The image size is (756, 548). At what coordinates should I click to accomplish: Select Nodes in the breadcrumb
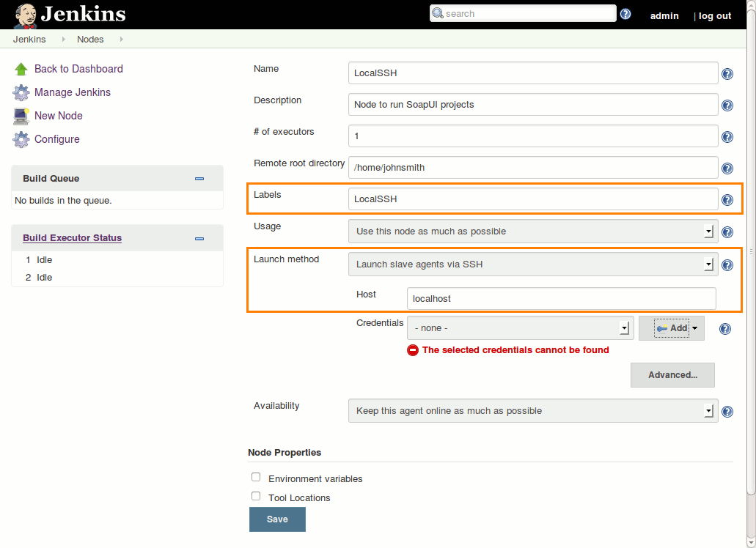click(89, 39)
